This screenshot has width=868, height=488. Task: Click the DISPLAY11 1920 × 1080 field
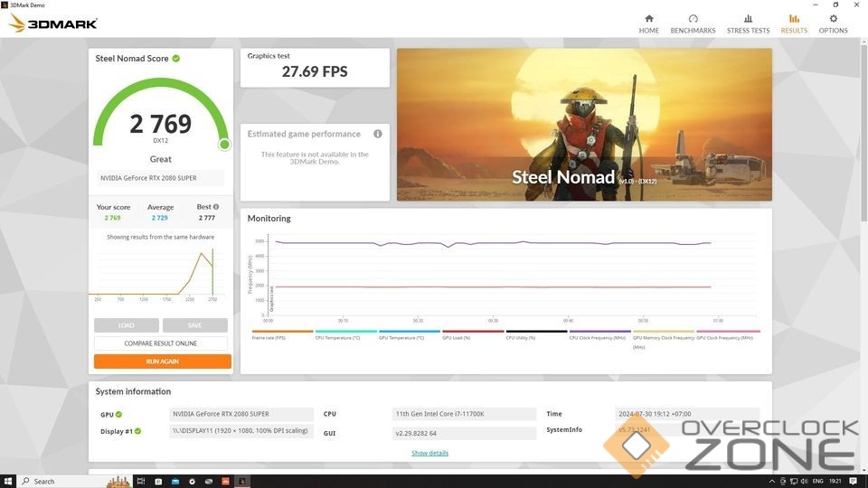[x=241, y=430]
